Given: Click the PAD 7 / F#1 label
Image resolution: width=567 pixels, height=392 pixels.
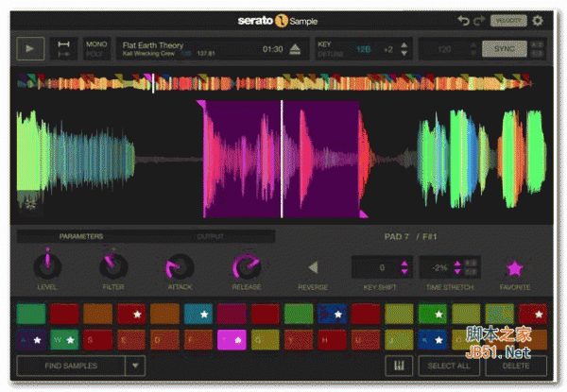Looking at the screenshot, I should tap(410, 237).
